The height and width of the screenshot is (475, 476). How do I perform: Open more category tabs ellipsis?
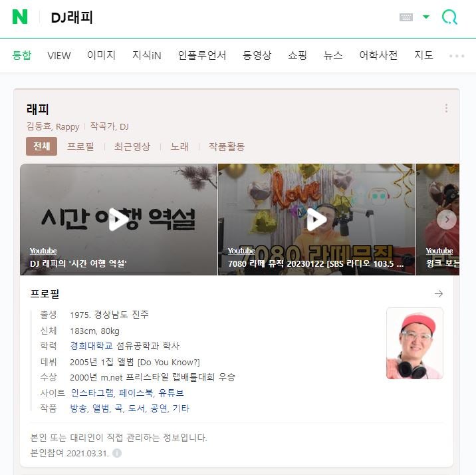tap(457, 56)
